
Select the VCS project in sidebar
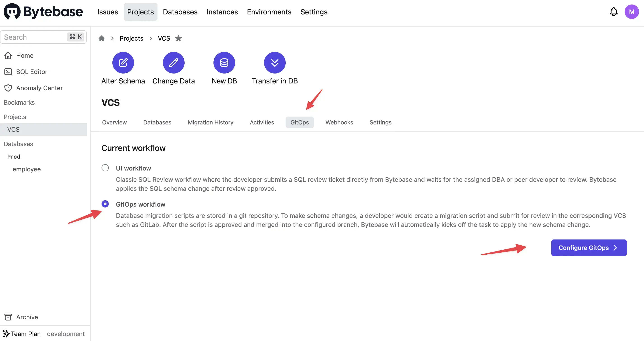44,129
